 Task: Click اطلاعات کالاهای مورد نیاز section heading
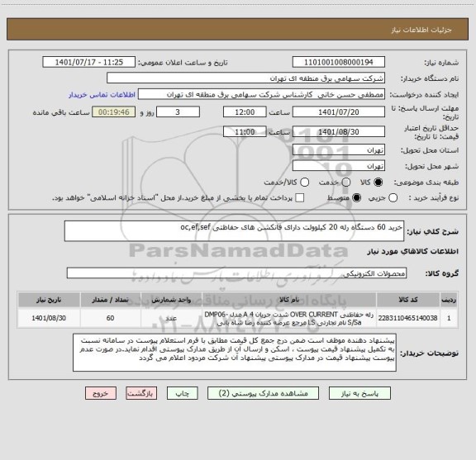413,251
